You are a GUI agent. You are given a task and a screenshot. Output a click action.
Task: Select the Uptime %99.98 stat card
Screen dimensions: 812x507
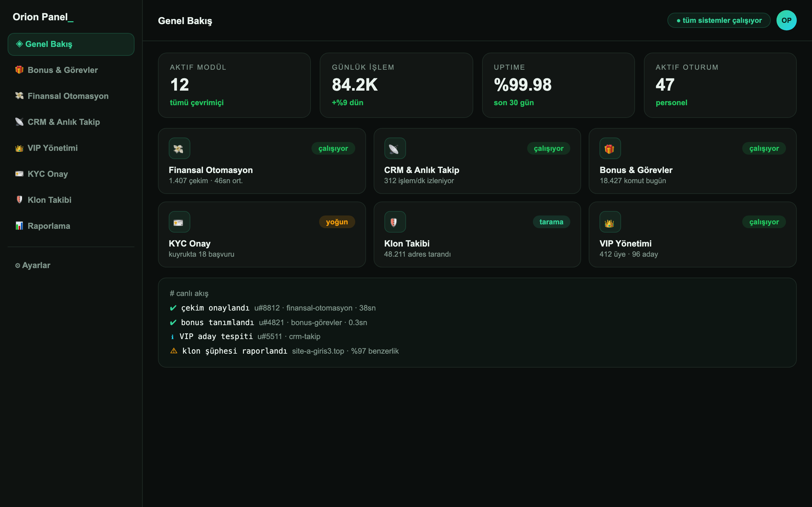click(x=558, y=85)
